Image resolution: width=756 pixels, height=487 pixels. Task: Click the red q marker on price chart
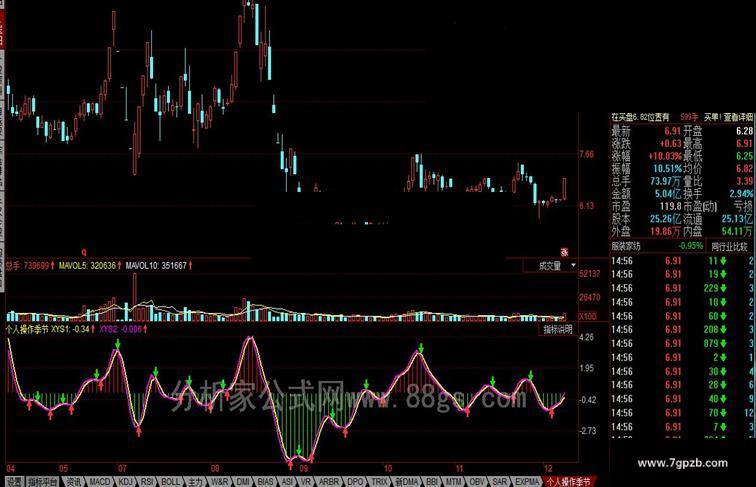[84, 252]
